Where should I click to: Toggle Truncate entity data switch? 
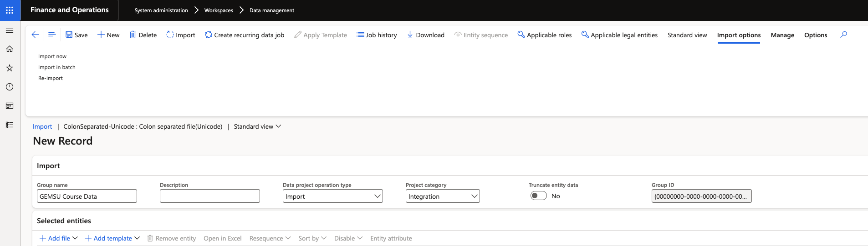538,196
